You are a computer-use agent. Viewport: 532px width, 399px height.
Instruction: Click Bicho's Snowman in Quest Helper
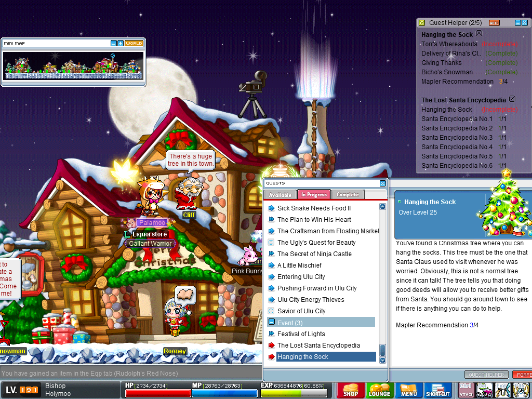point(447,72)
